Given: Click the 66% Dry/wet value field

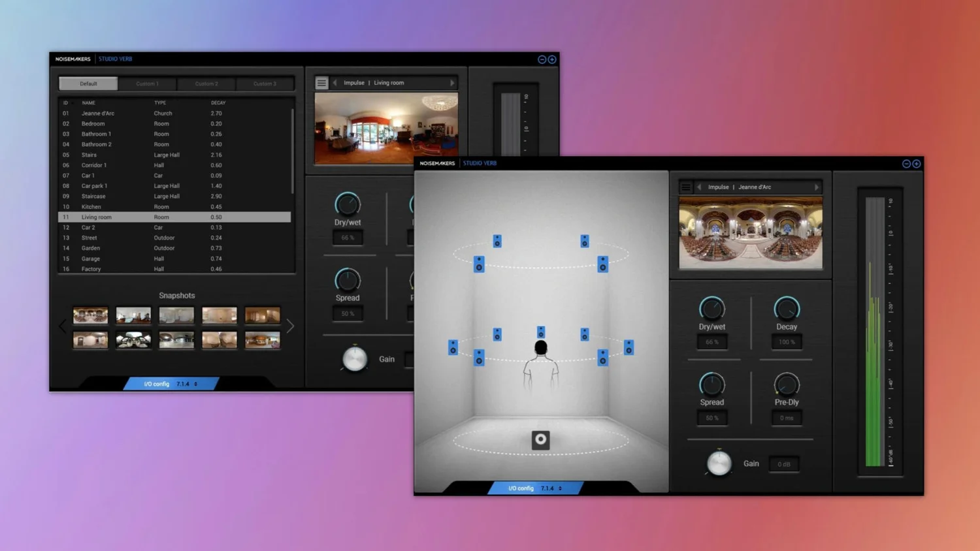Looking at the screenshot, I should pyautogui.click(x=711, y=341).
